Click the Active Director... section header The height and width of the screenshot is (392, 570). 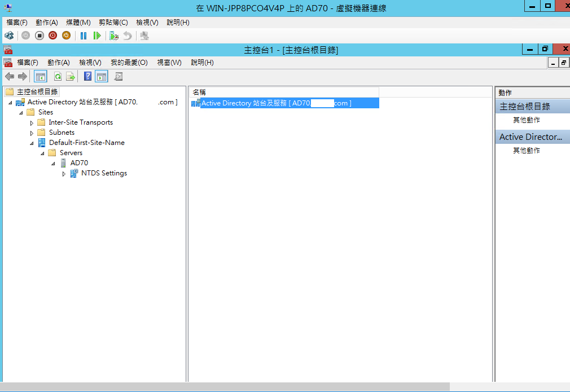533,137
